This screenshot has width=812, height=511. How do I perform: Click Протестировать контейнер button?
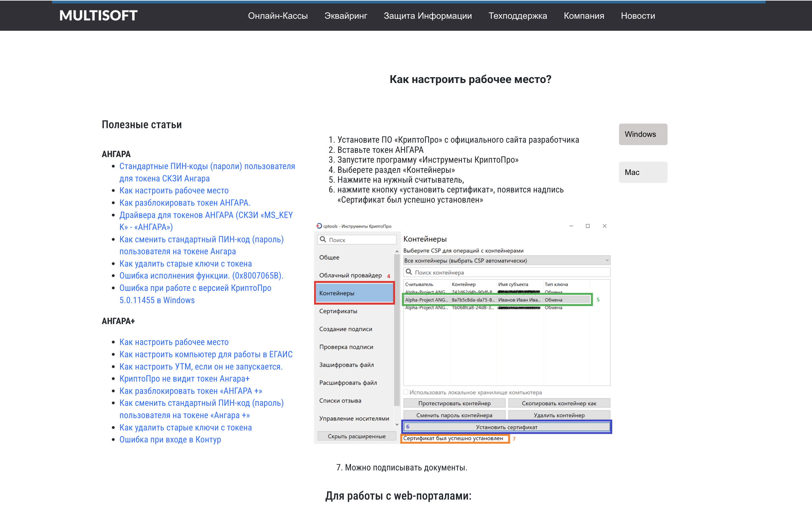pyautogui.click(x=454, y=403)
